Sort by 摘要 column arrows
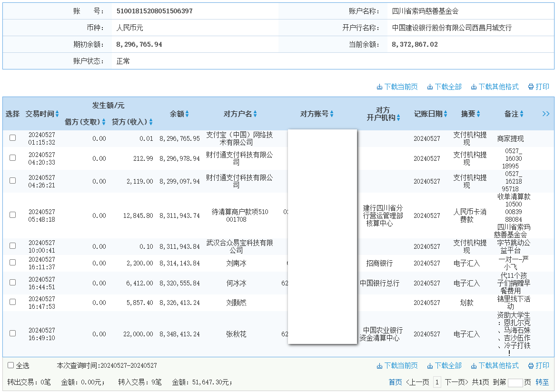The height and width of the screenshot is (392, 555). click(478, 114)
